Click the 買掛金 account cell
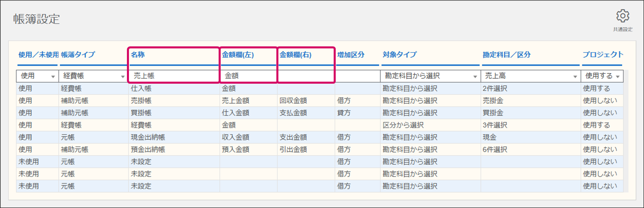Image resolution: width=644 pixels, height=208 pixels. (493, 113)
